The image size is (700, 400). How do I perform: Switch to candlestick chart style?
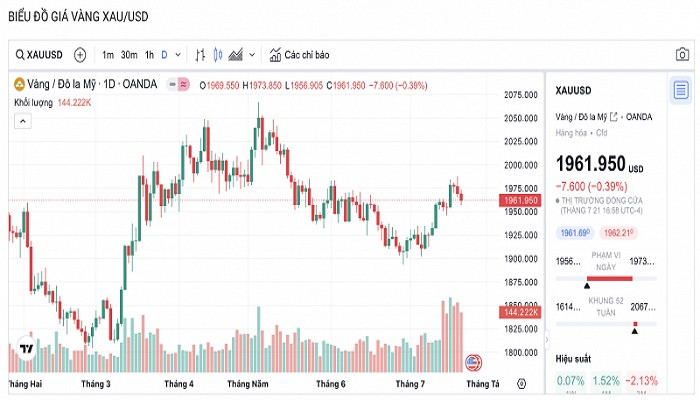pos(218,55)
